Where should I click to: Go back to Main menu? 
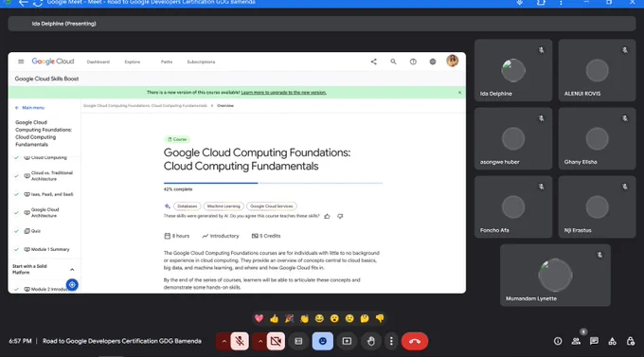point(29,108)
